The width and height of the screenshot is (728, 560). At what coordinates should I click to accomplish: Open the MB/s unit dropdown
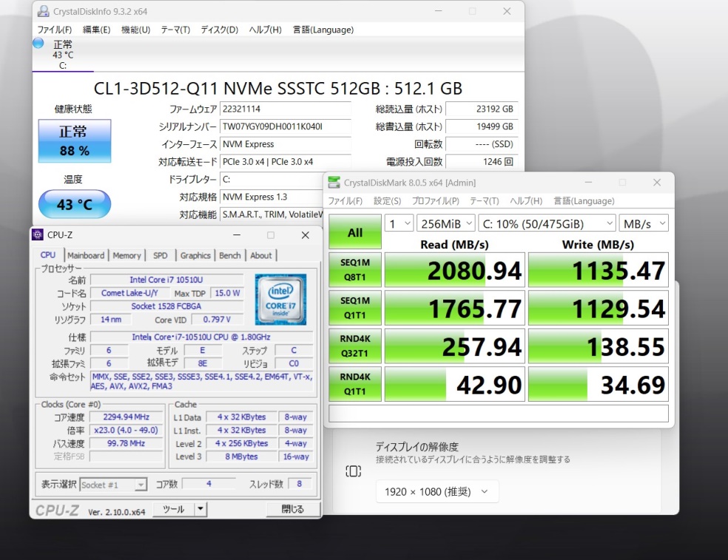click(644, 223)
